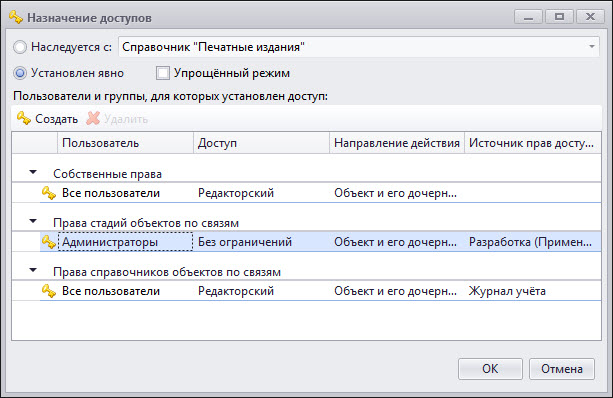613x398 pixels.
Task: Collapse the Собственные права group
Action: point(33,172)
